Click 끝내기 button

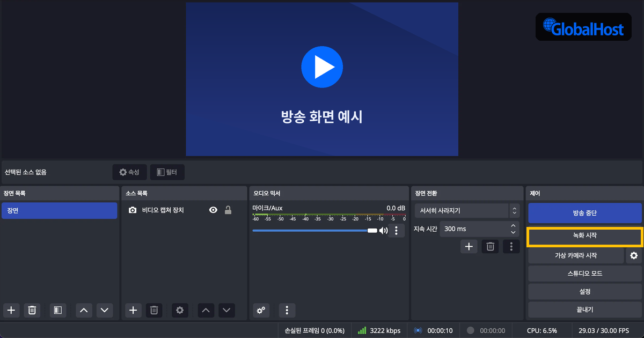click(585, 310)
